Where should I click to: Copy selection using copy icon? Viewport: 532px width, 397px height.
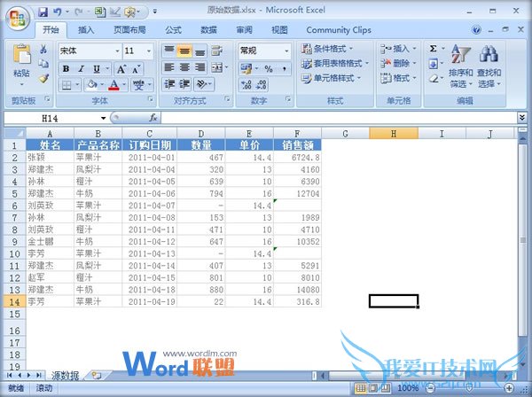(43, 64)
